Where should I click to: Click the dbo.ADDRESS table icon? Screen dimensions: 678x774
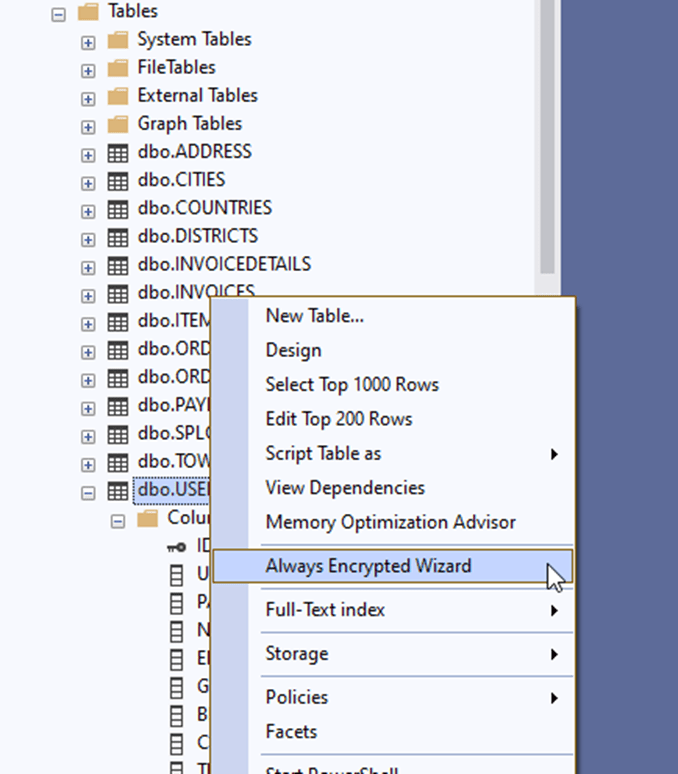118,152
